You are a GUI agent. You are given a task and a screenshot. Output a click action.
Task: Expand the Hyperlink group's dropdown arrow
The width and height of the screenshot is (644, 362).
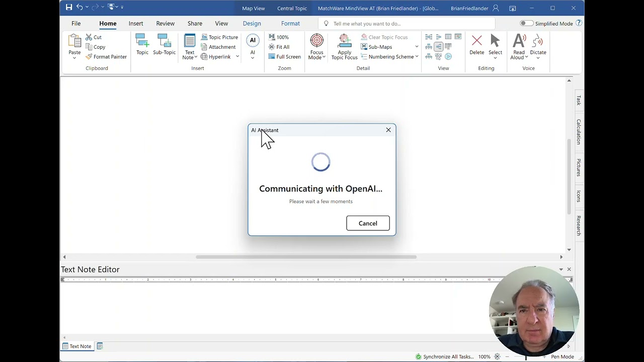tap(237, 57)
